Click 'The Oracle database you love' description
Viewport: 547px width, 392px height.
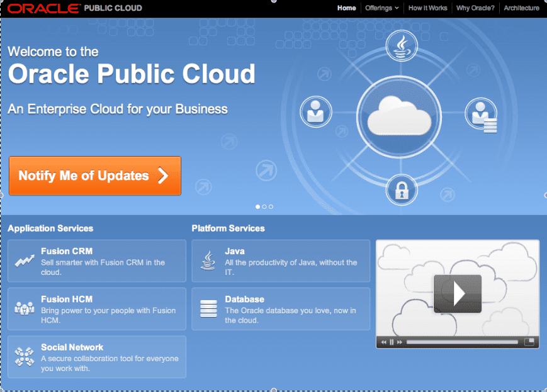click(x=290, y=315)
